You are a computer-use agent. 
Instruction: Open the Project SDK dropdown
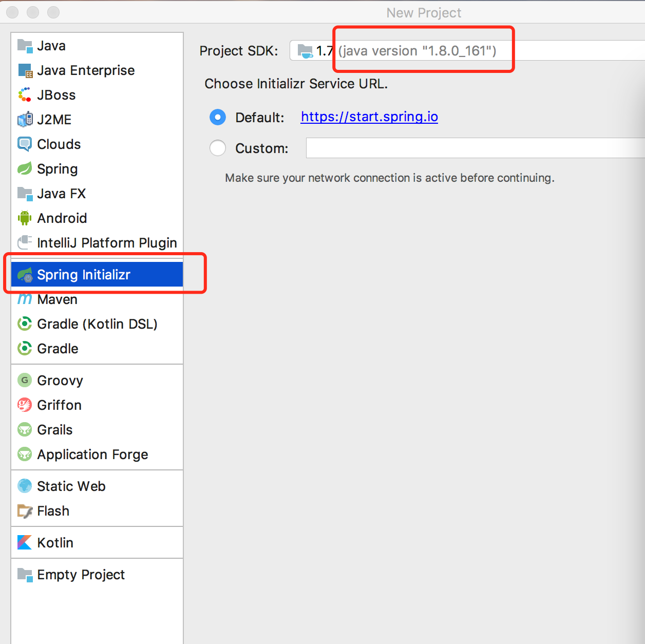(x=467, y=51)
